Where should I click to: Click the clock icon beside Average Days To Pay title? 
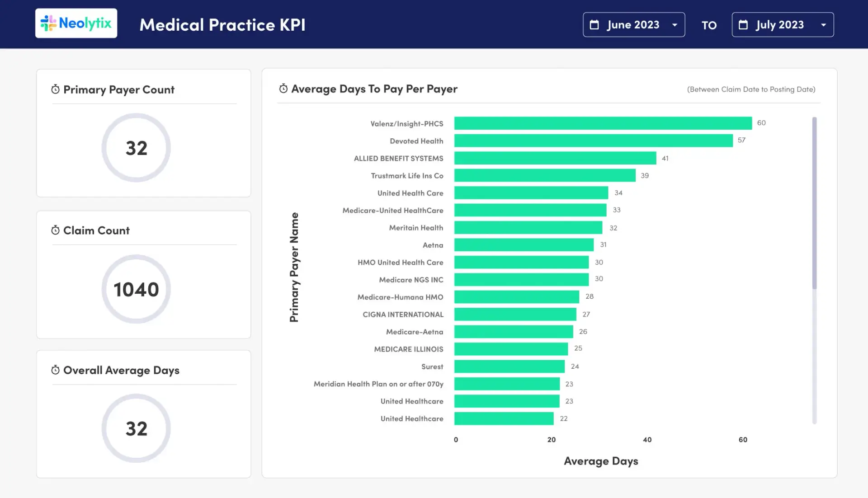pyautogui.click(x=283, y=89)
